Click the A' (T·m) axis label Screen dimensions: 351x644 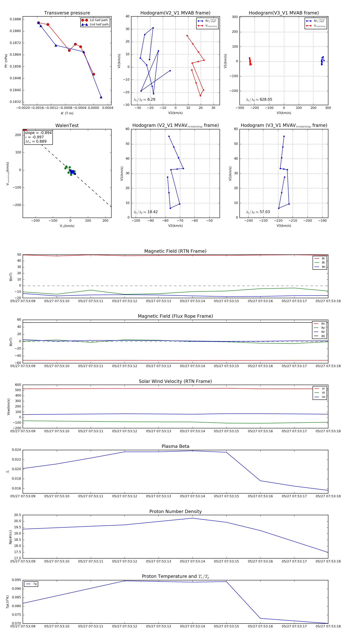point(67,113)
